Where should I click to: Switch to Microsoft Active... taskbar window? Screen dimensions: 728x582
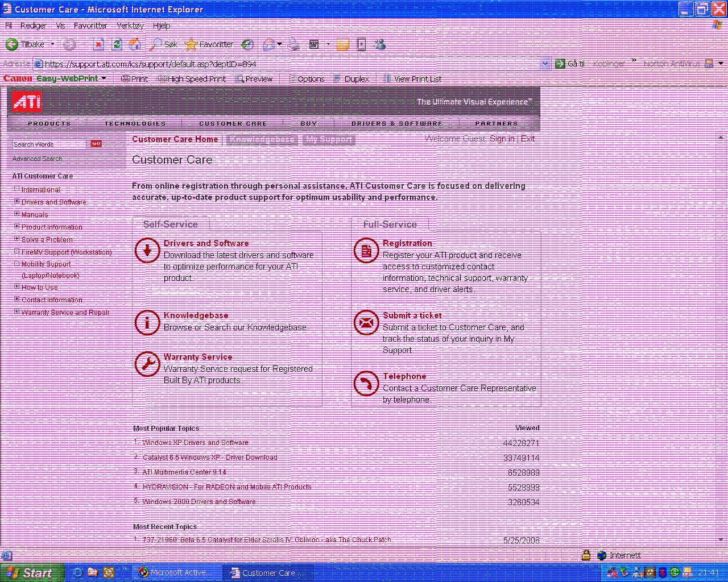[177, 573]
